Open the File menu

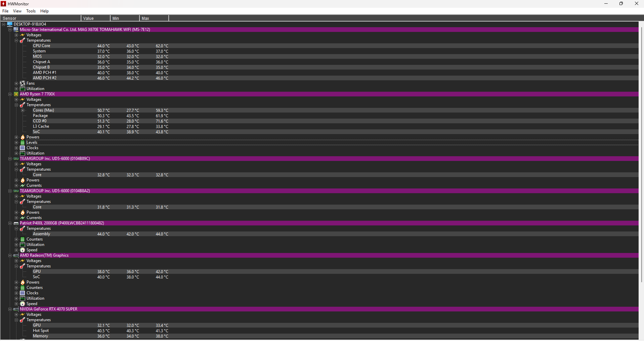[x=5, y=11]
